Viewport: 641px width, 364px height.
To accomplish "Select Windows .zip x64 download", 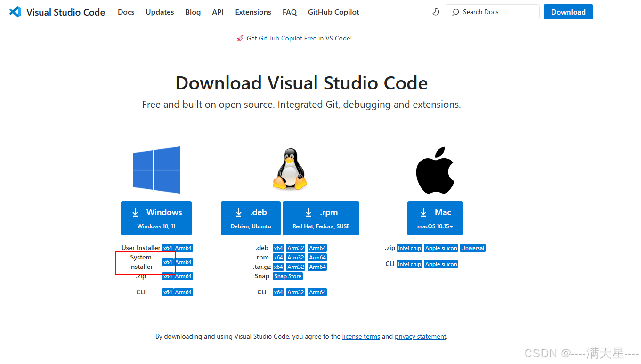I will pyautogui.click(x=168, y=276).
